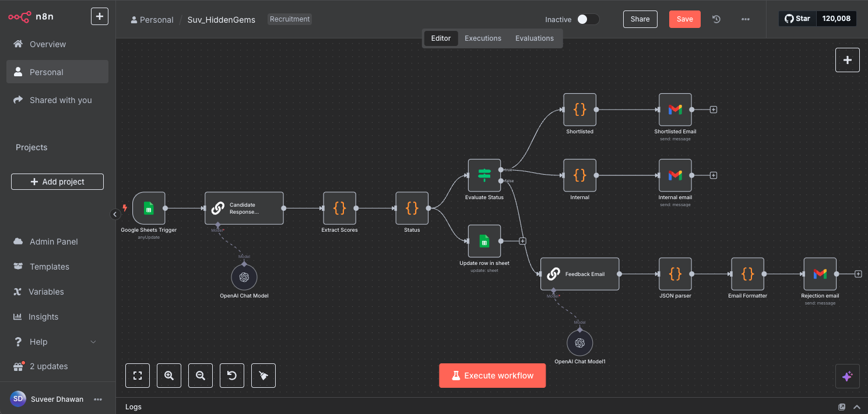Tidy up workflow with broom icon
Image resolution: width=868 pixels, height=414 pixels.
(x=263, y=376)
